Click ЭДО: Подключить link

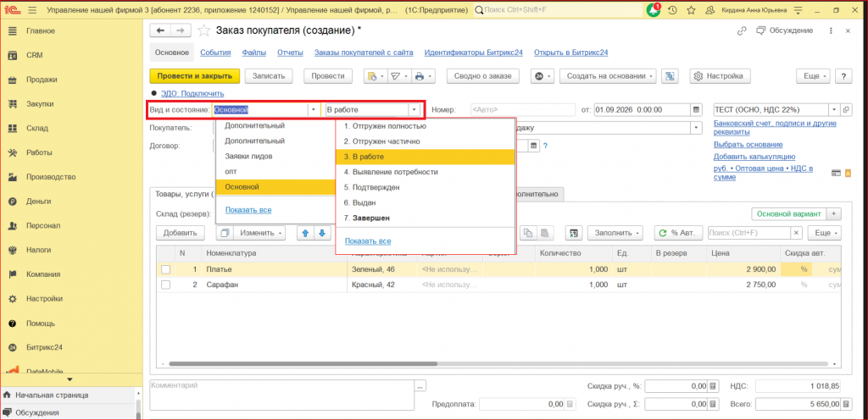tap(192, 94)
